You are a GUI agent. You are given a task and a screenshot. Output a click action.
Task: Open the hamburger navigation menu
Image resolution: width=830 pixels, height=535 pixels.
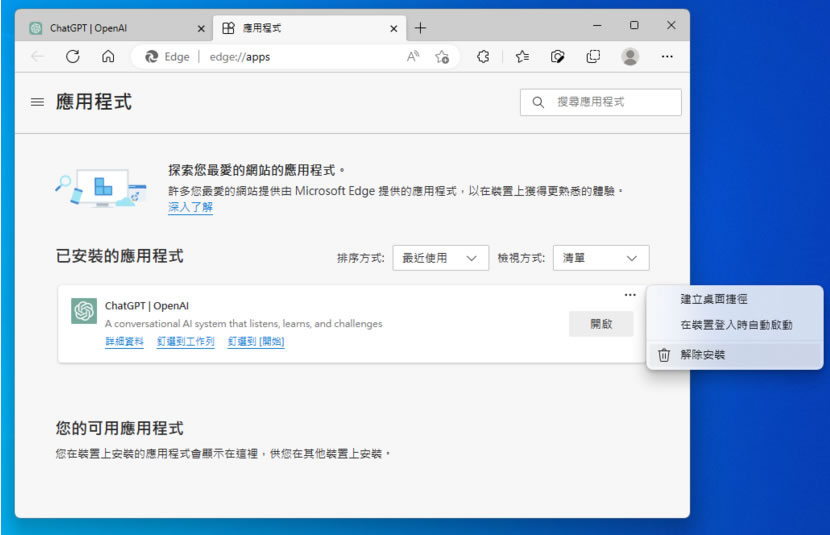37,102
